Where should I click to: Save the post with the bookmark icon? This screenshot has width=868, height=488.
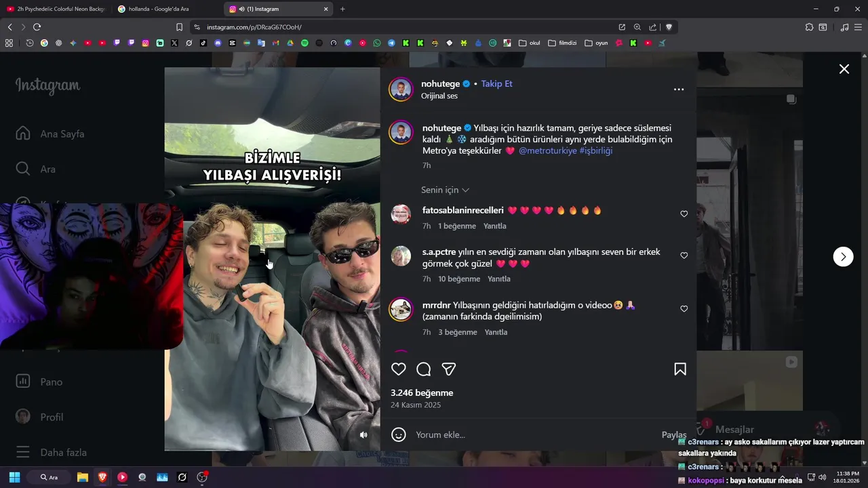680,369
